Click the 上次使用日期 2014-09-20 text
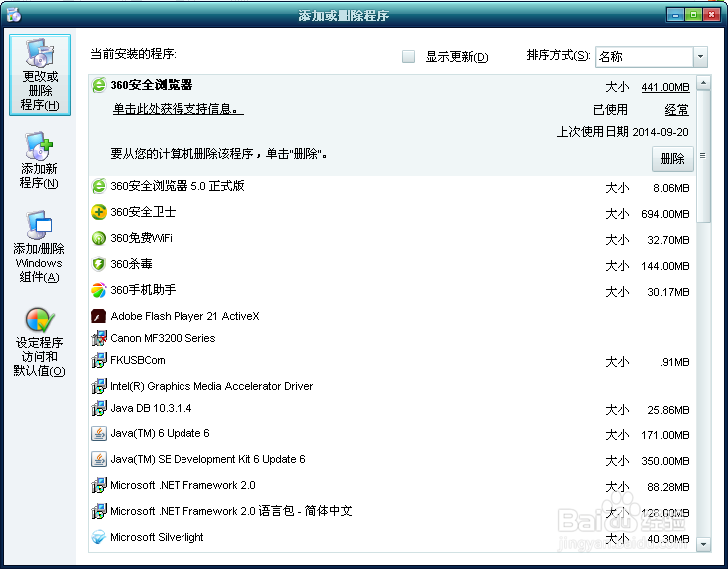This screenshot has width=728, height=569. coord(622,132)
